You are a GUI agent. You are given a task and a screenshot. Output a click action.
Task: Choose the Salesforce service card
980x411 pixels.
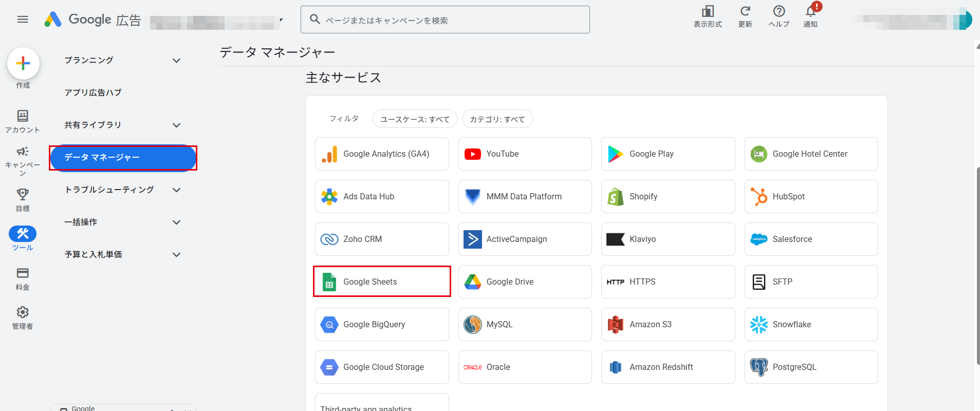(x=811, y=239)
